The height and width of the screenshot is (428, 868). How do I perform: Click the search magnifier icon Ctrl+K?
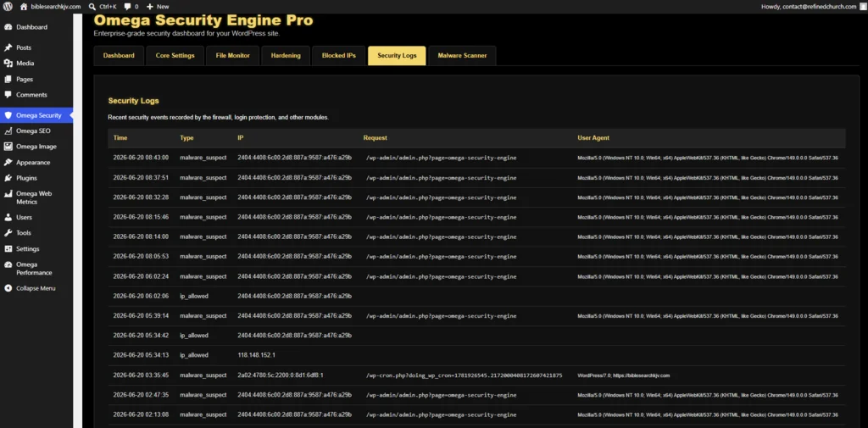point(92,7)
